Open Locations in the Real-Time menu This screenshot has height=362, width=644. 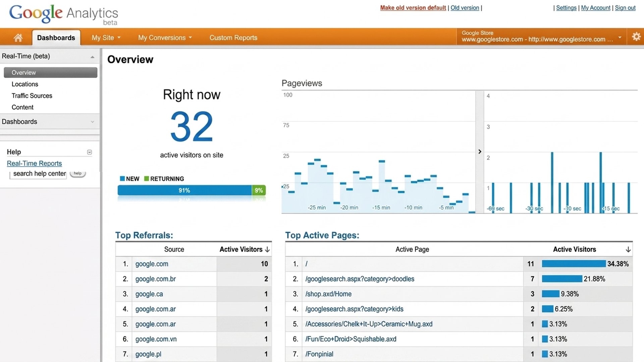click(x=25, y=84)
